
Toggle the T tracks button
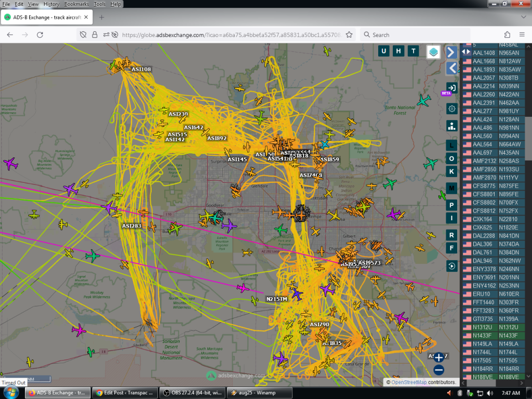tap(413, 51)
